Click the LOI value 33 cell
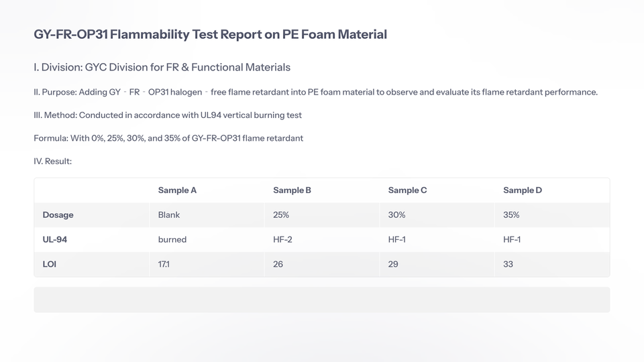644x362 pixels. (508, 264)
